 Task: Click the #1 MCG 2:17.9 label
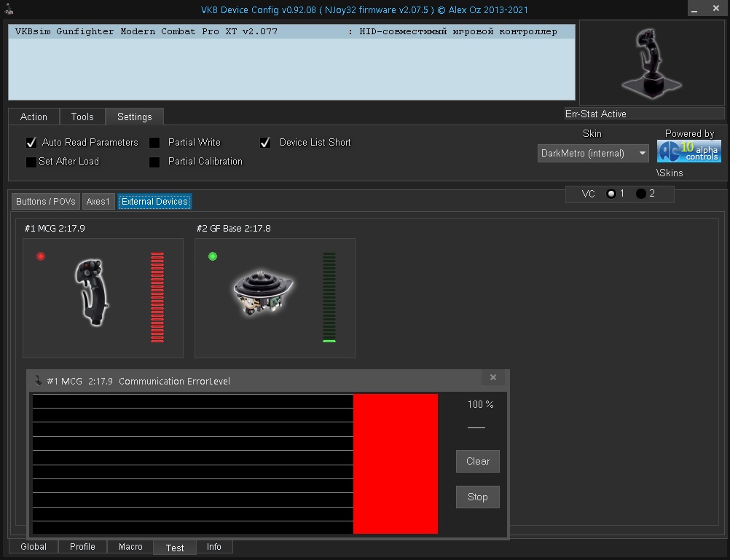tap(55, 229)
